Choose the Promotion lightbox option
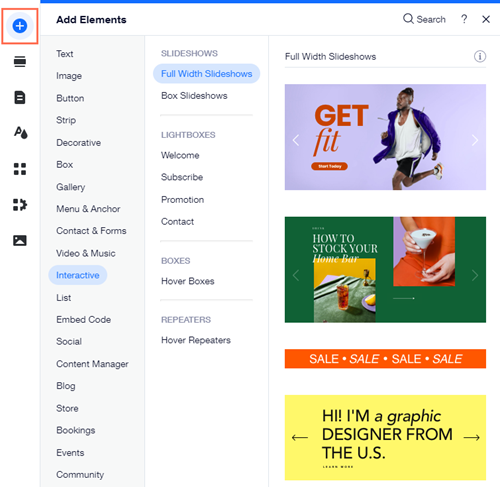This screenshot has height=487, width=500. [x=183, y=200]
